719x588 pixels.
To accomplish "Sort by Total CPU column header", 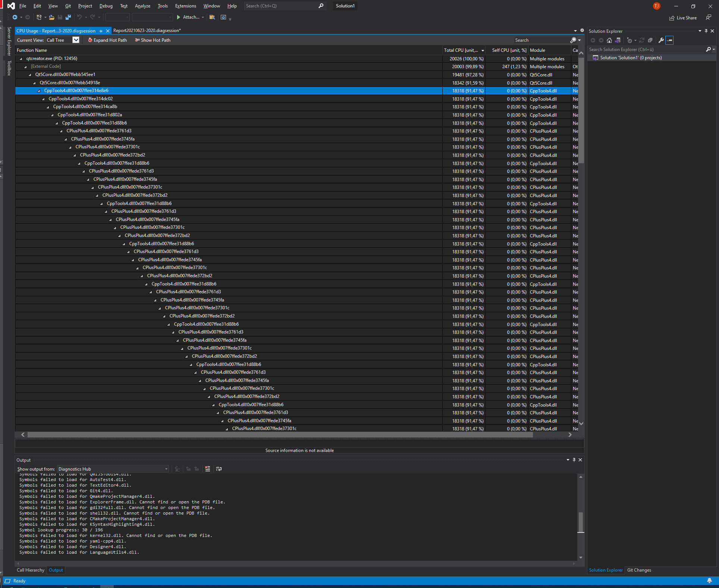I will click(x=464, y=50).
